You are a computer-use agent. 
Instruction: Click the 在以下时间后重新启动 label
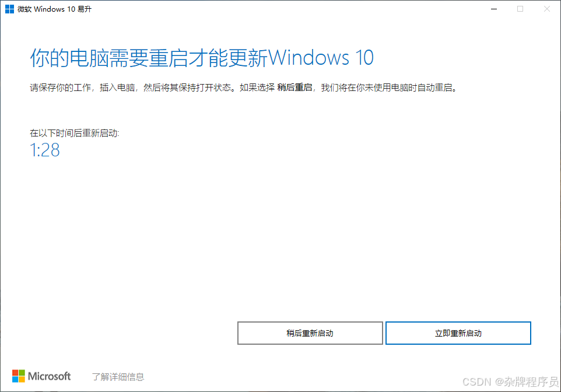point(75,133)
